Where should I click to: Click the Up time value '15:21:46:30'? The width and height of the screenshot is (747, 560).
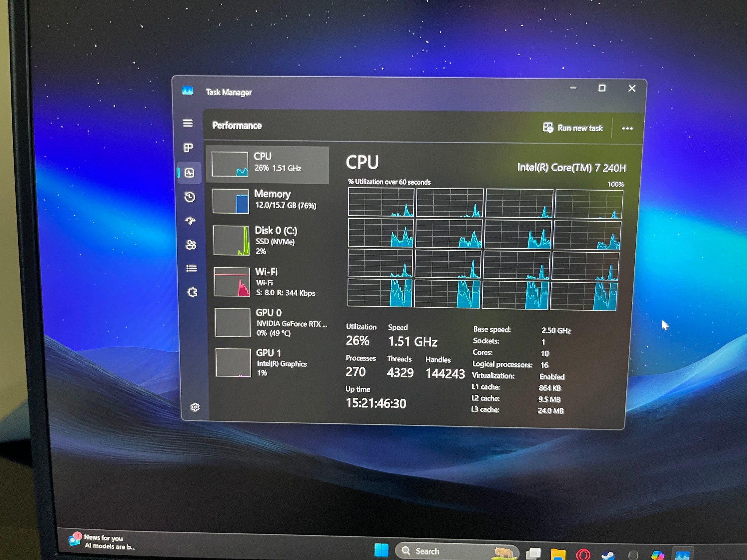376,403
